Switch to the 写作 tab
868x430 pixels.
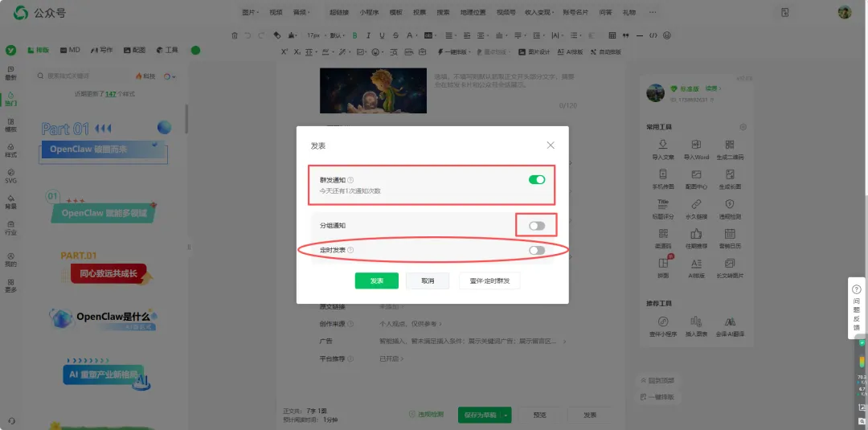pos(102,50)
